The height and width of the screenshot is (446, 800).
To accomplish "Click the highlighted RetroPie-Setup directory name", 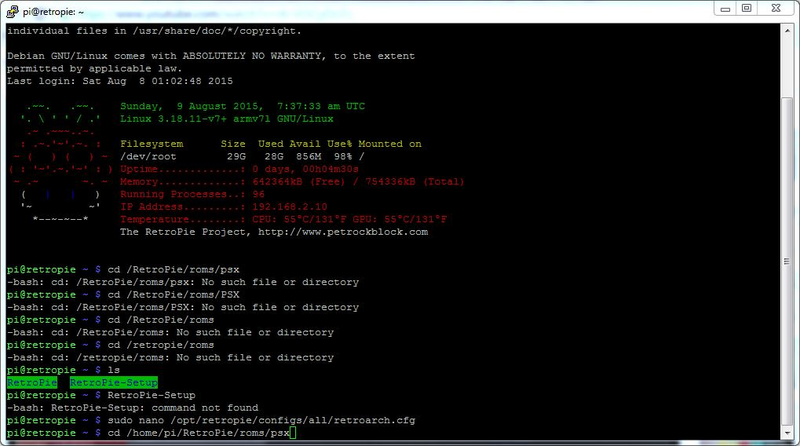I will coord(114,383).
